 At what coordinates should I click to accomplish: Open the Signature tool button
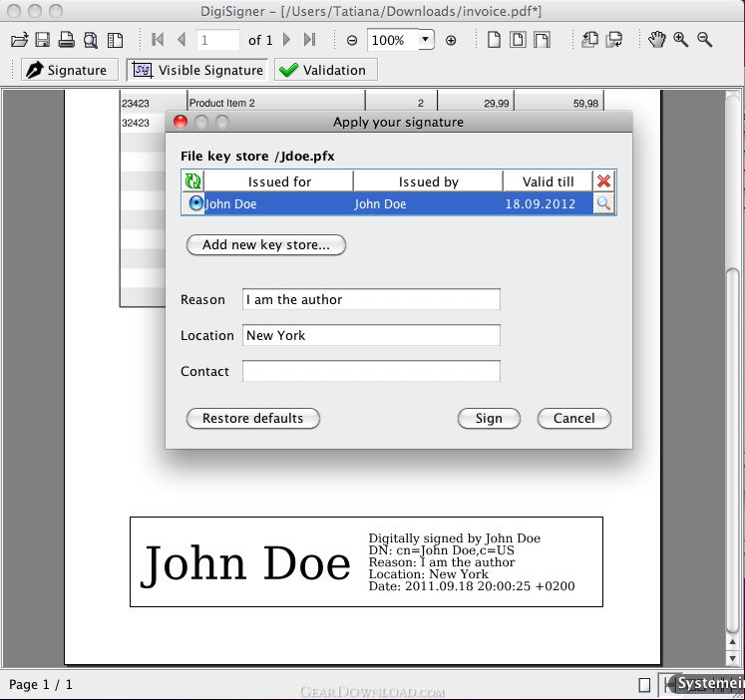[70, 70]
